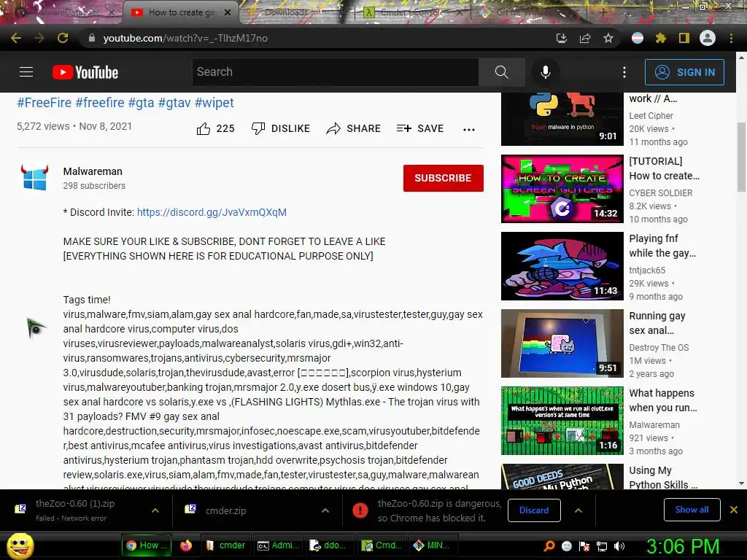Open the YouTube settings three-dot menu
747x560 pixels.
(624, 72)
